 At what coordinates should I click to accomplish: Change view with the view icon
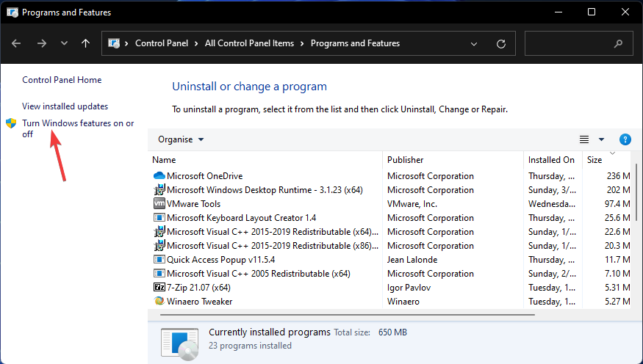584,139
